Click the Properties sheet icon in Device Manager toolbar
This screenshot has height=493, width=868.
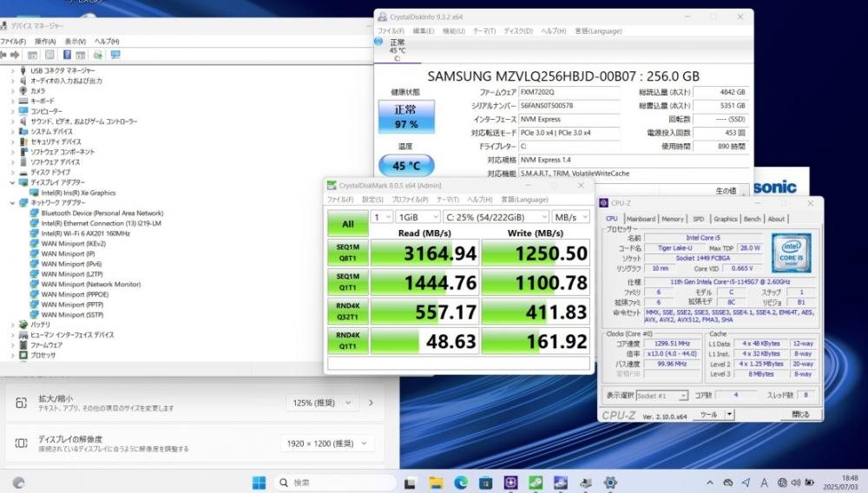coord(49,55)
